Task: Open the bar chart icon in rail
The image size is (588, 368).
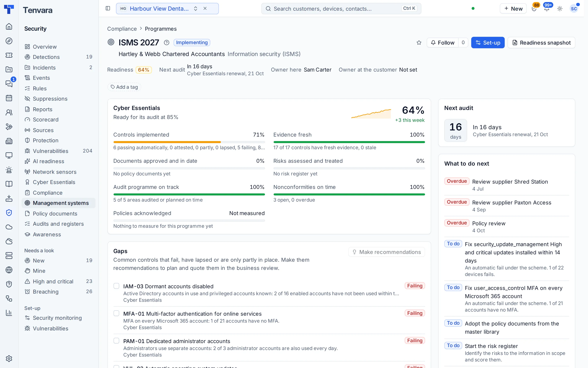Action: 9,313
